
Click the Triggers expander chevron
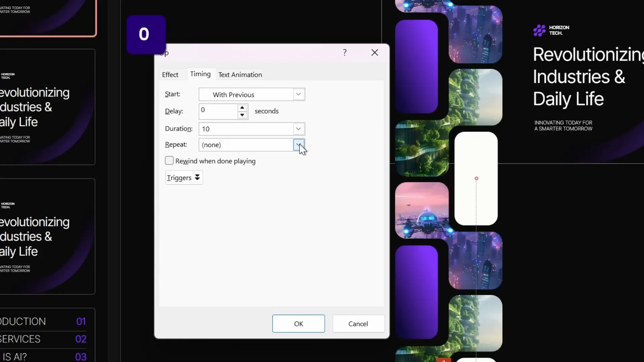197,177
